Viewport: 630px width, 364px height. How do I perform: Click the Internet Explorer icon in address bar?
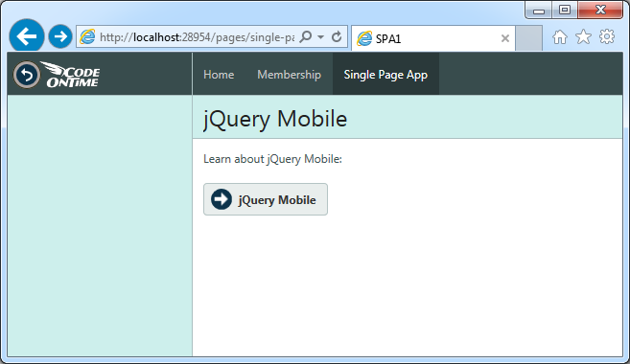87,37
